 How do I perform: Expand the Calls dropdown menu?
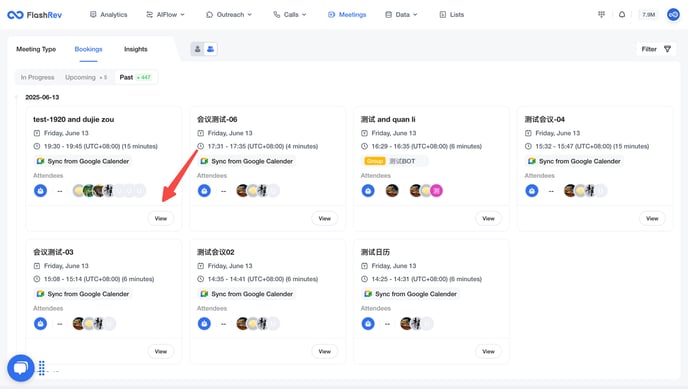click(x=290, y=14)
